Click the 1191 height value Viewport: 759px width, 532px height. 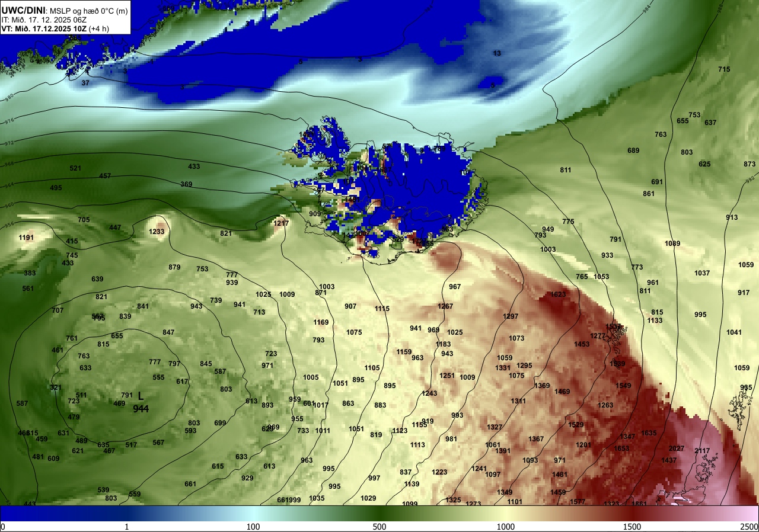[26, 238]
